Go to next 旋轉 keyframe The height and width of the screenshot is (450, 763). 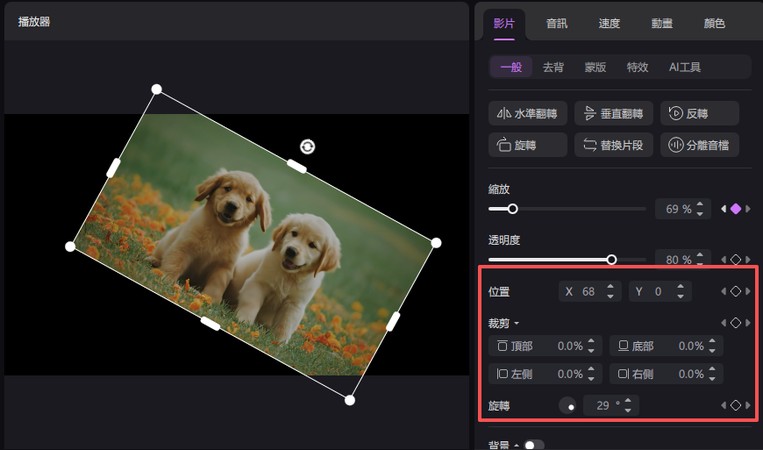tap(748, 405)
